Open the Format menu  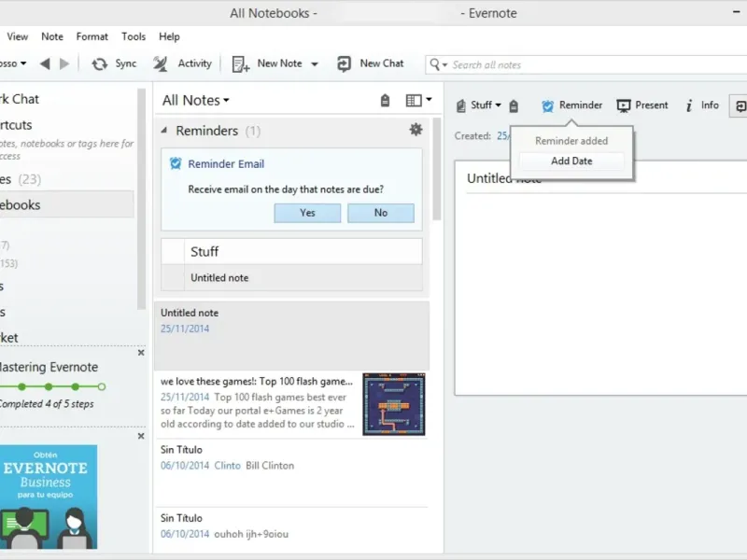tap(92, 36)
